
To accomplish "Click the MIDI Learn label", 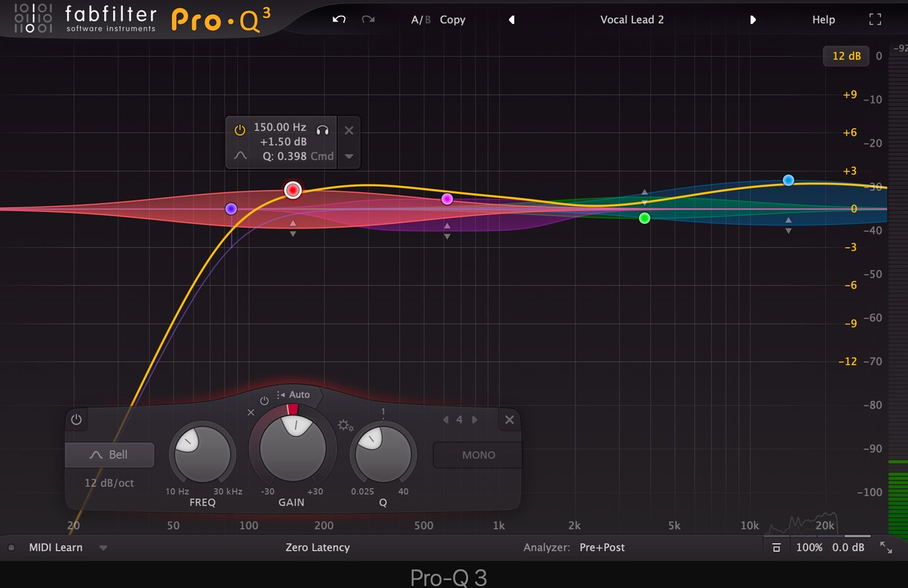I will 56,547.
